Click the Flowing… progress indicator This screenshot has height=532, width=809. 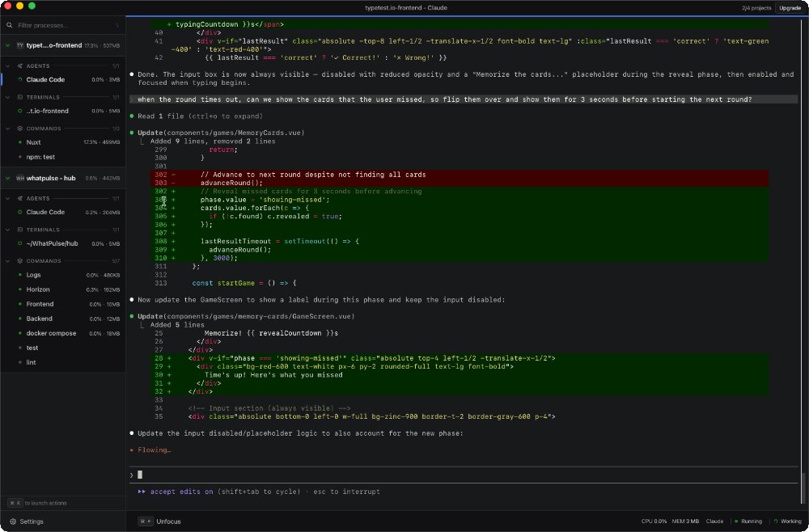(150, 450)
